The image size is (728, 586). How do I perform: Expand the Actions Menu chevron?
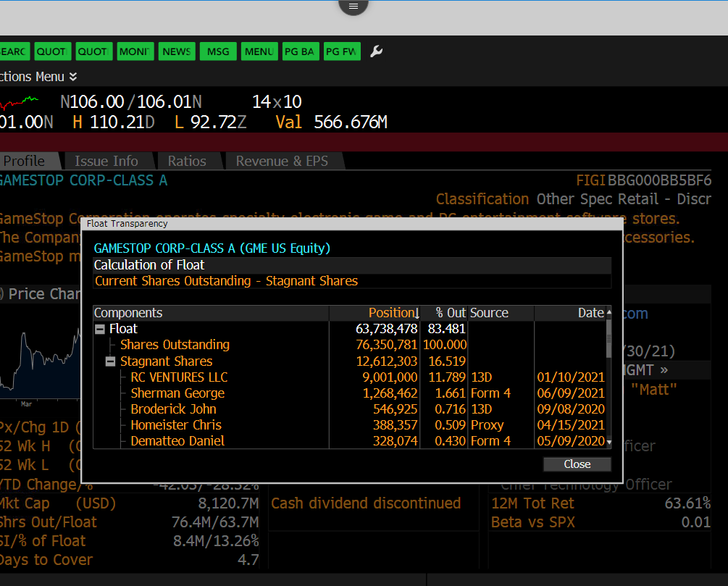73,77
